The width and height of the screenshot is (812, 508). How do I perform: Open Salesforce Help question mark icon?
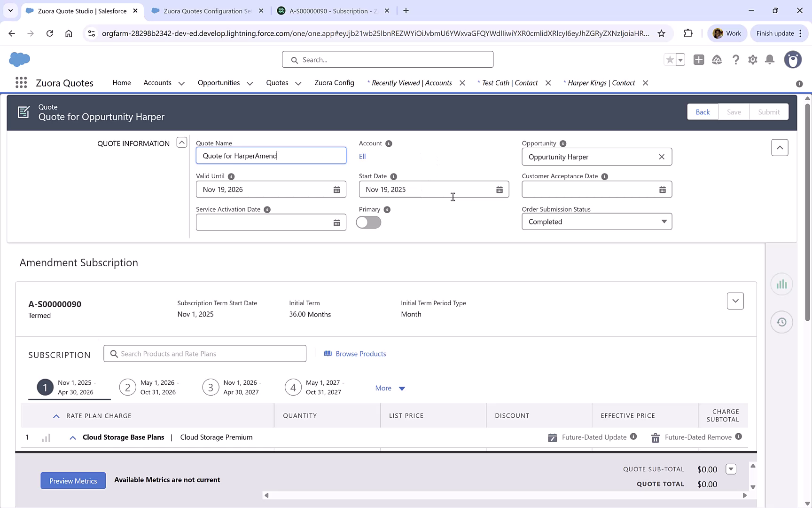coord(736,60)
